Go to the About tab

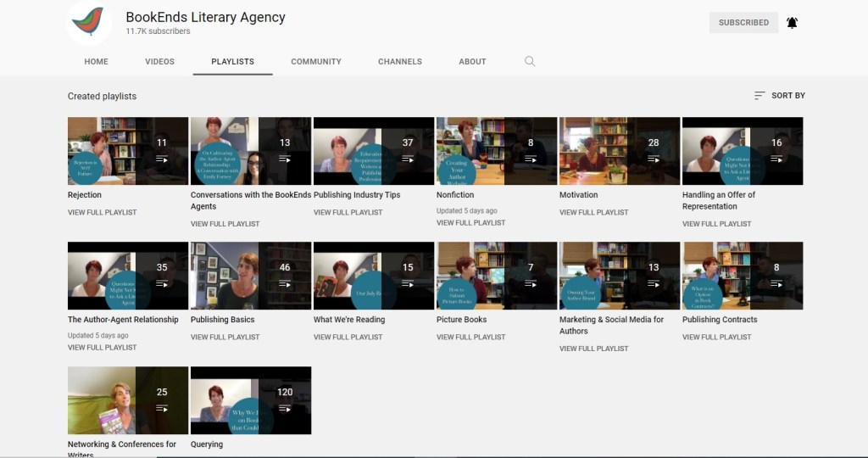coord(472,61)
